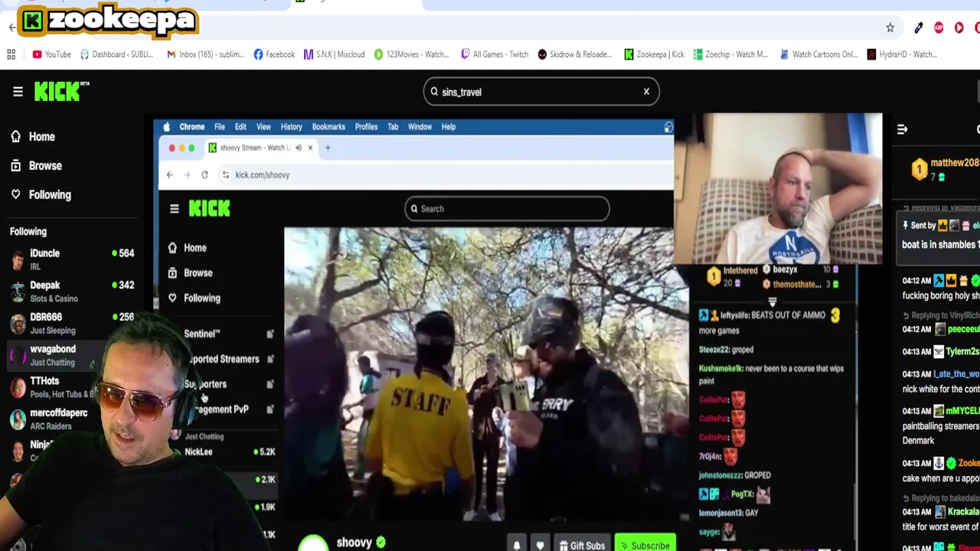Viewport: 980px width, 551px height.
Task: Close the shoovy Stream tab
Action: pos(310,148)
